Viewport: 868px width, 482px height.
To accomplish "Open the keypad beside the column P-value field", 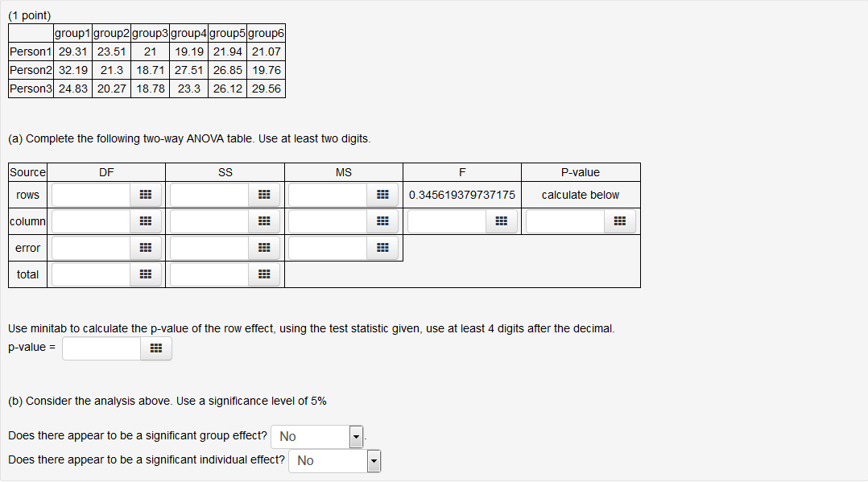I will point(618,220).
